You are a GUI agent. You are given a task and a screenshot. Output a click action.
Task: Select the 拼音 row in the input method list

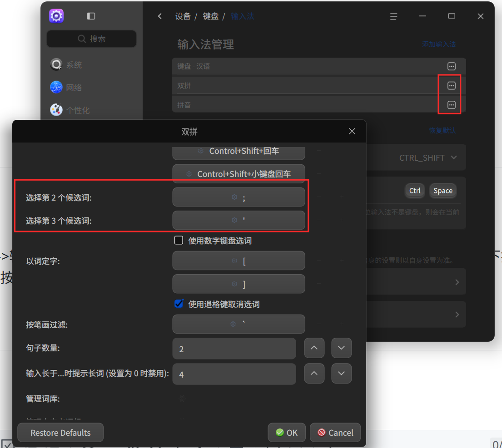pyautogui.click(x=318, y=104)
